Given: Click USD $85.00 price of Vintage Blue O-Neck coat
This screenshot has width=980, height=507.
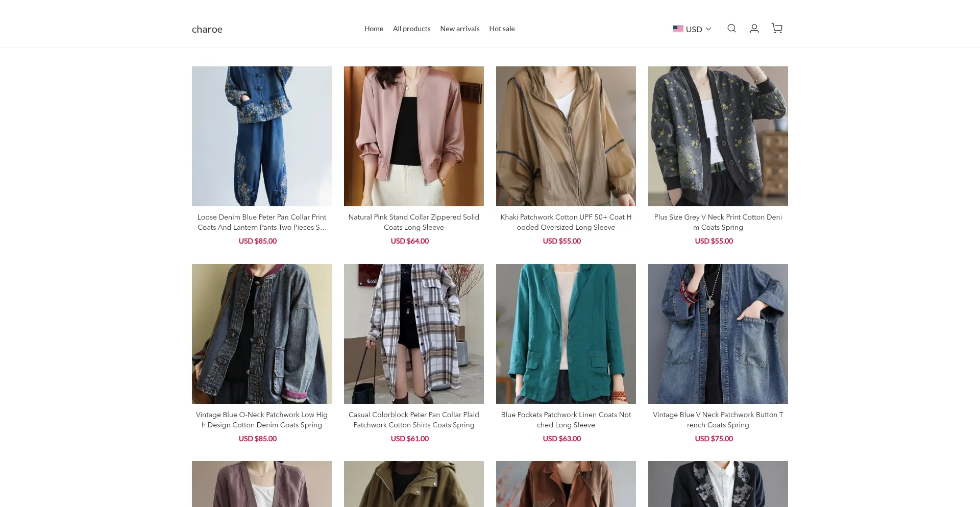Looking at the screenshot, I should 258,439.
